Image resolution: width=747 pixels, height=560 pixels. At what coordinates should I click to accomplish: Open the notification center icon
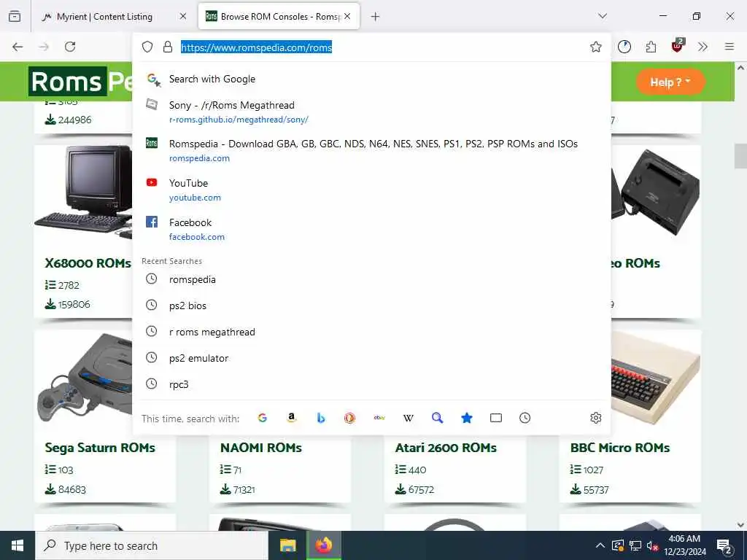pyautogui.click(x=724, y=545)
